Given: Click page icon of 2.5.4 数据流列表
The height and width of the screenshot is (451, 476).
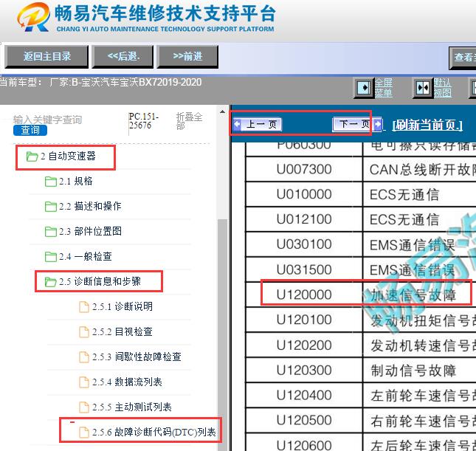Looking at the screenshot, I should [x=84, y=382].
